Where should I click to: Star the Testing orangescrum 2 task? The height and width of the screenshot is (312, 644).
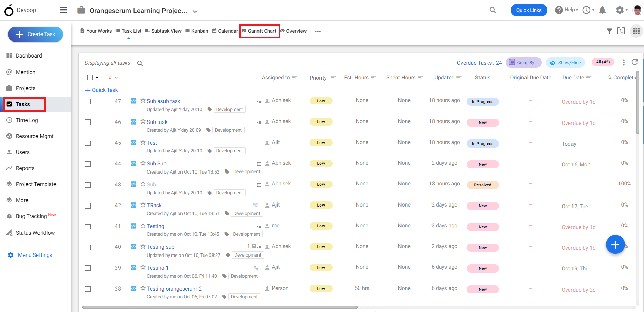[x=143, y=288]
